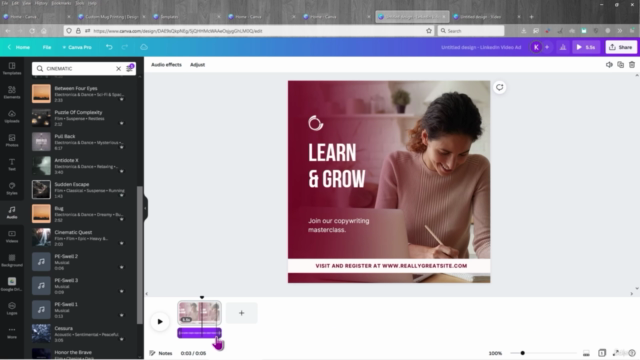Open the Templates sidebar panel
Viewport: 640px width, 360px height.
click(x=12, y=68)
